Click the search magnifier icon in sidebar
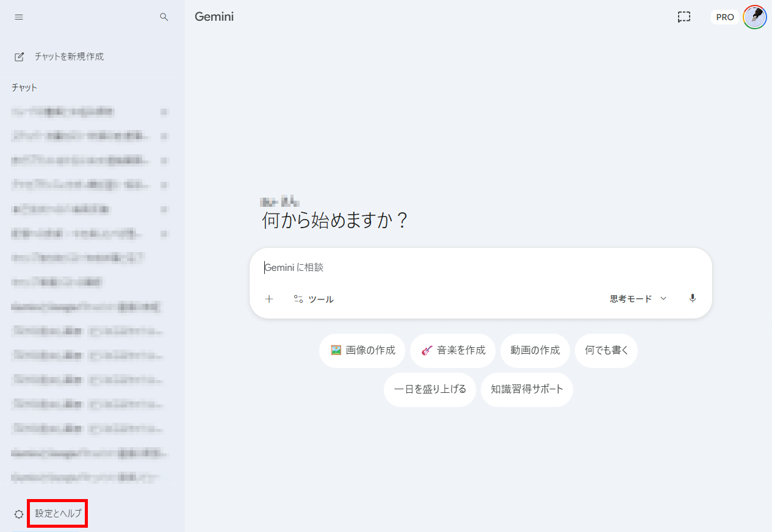 pyautogui.click(x=164, y=17)
